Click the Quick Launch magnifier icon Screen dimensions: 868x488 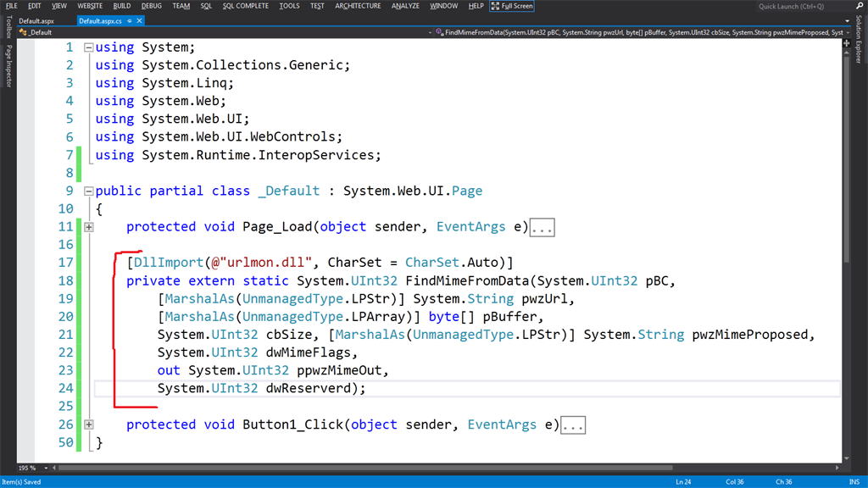tap(859, 6)
